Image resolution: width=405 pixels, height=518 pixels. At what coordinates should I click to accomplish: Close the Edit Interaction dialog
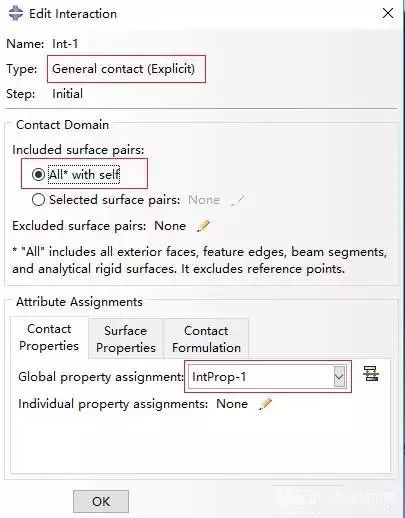point(388,13)
